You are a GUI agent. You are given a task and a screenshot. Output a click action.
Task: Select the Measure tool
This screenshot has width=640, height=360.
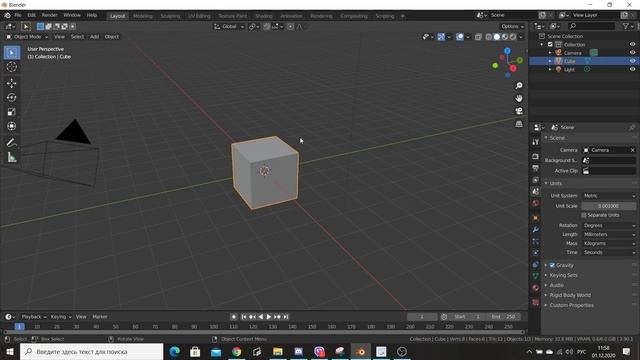click(11, 157)
